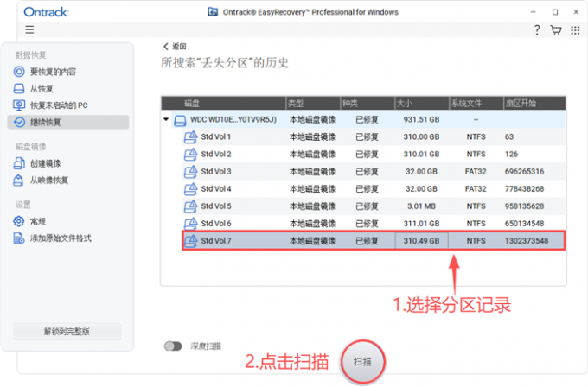The image size is (588, 387).
Task: Click the 扫描 scan button
Action: [362, 362]
